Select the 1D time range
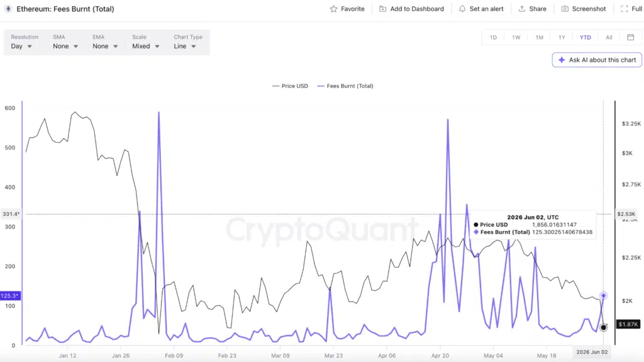 493,37
